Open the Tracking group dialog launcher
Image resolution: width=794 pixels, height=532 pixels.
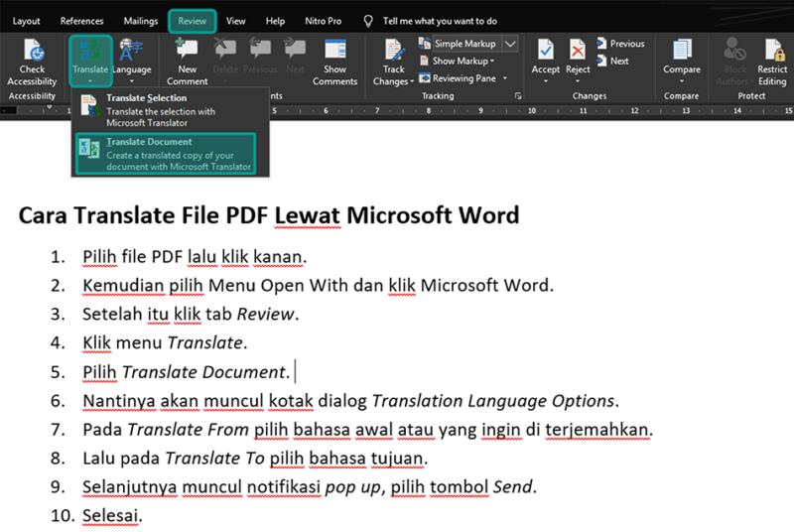[x=518, y=95]
